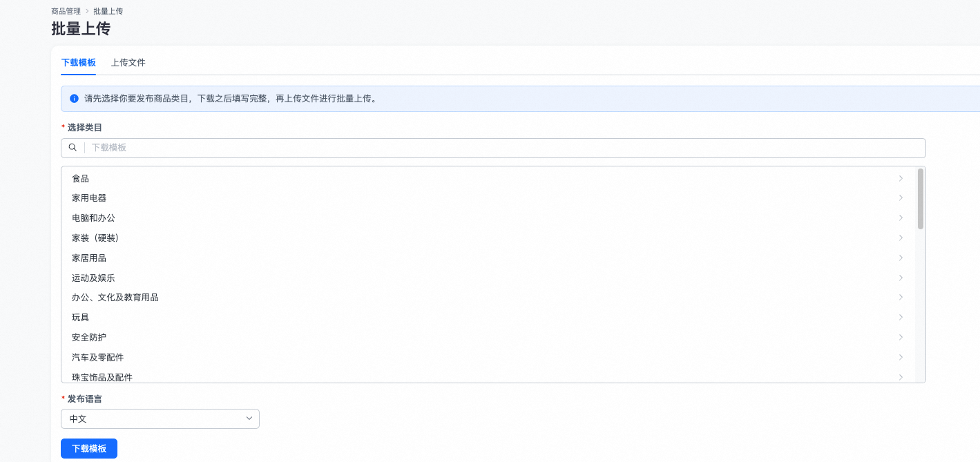The width and height of the screenshot is (980, 462).
Task: Expand the 家用电器 category arrow
Action: point(901,198)
